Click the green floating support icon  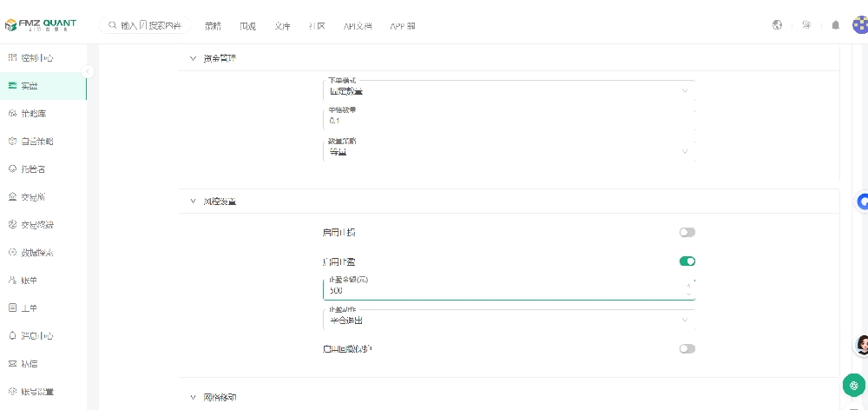click(x=856, y=385)
